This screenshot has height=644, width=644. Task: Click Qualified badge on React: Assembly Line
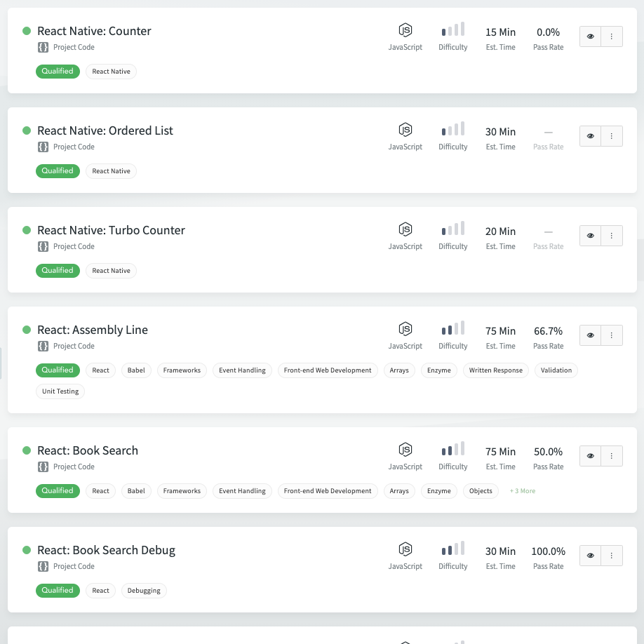tap(58, 370)
